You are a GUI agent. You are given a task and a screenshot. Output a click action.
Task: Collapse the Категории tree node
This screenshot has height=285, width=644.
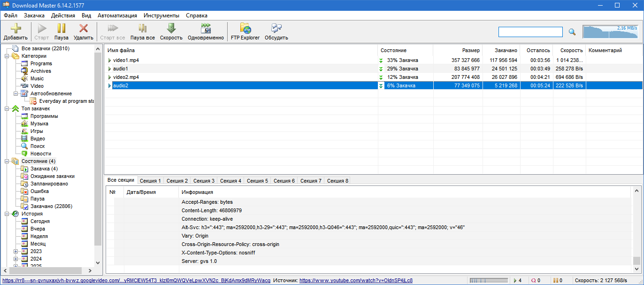point(7,56)
